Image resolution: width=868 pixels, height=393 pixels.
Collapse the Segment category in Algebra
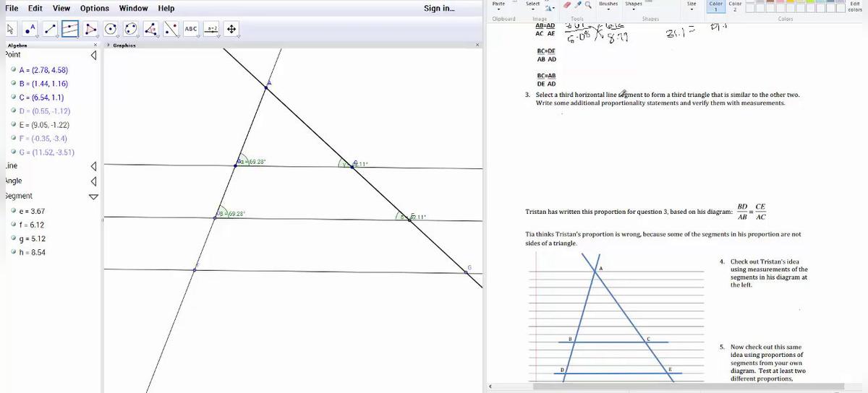tap(93, 196)
